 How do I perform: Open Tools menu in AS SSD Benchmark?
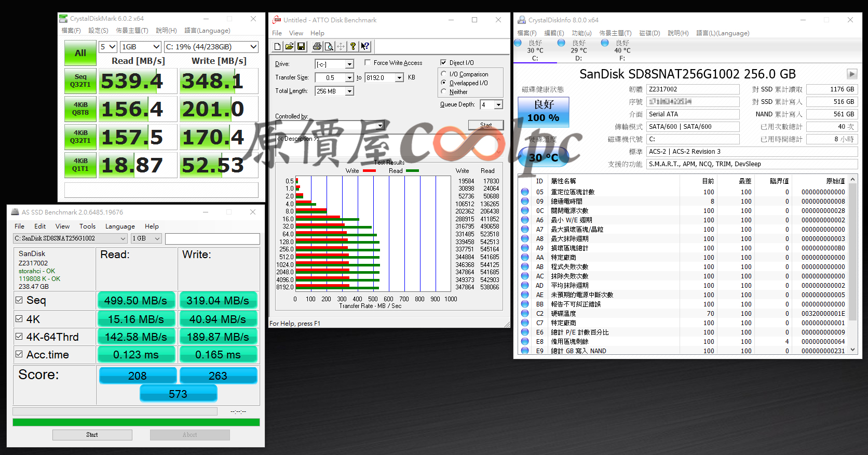(87, 226)
